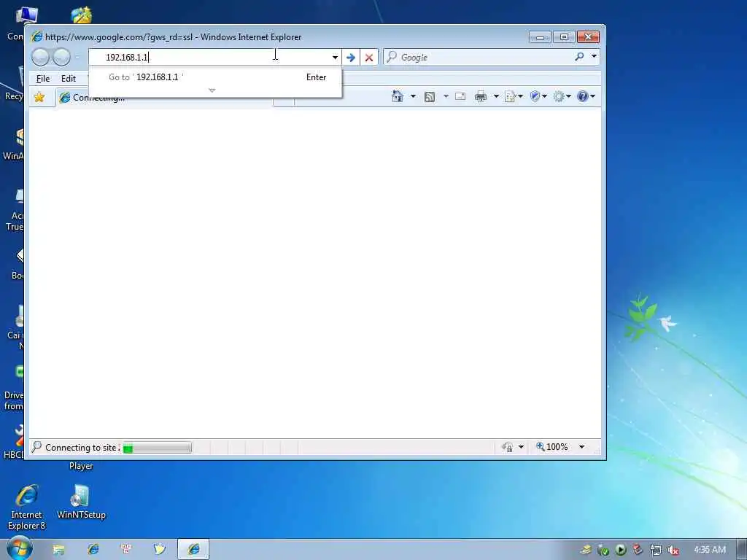The width and height of the screenshot is (747, 560).
Task: Click the Back navigation button
Action: click(x=41, y=58)
